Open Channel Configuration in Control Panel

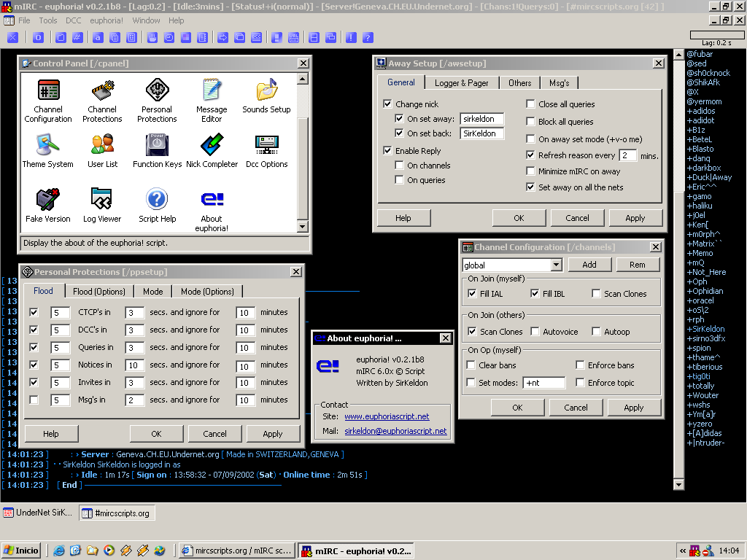click(x=48, y=101)
